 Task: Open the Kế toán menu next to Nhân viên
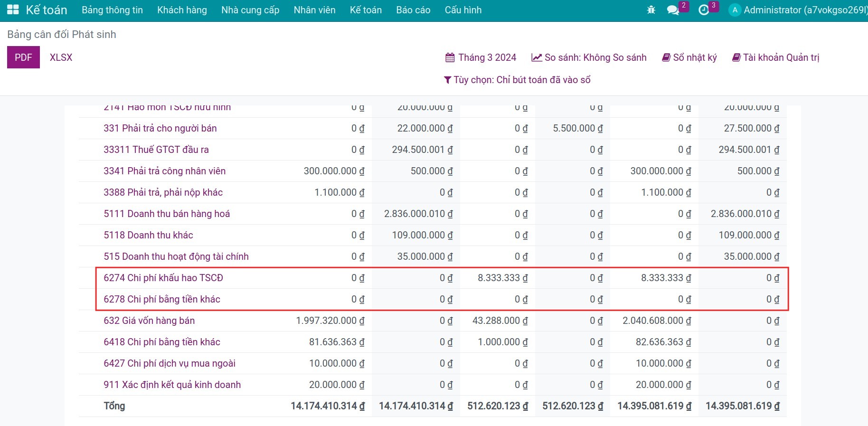(366, 10)
